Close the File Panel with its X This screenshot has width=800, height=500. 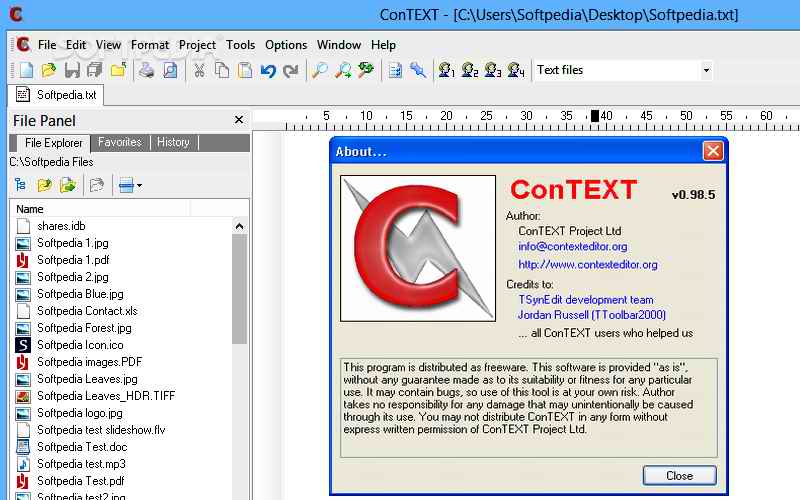pyautogui.click(x=239, y=120)
